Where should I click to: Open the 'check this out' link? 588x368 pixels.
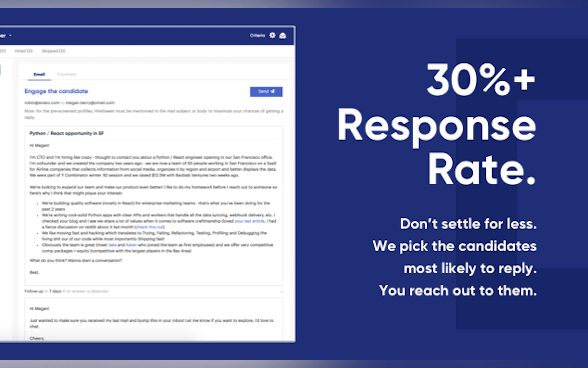(x=150, y=227)
